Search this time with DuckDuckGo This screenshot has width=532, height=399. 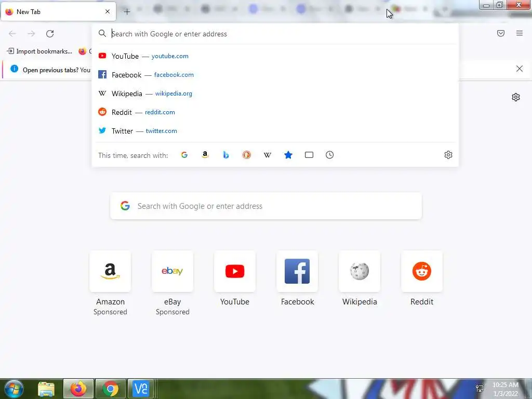247,155
